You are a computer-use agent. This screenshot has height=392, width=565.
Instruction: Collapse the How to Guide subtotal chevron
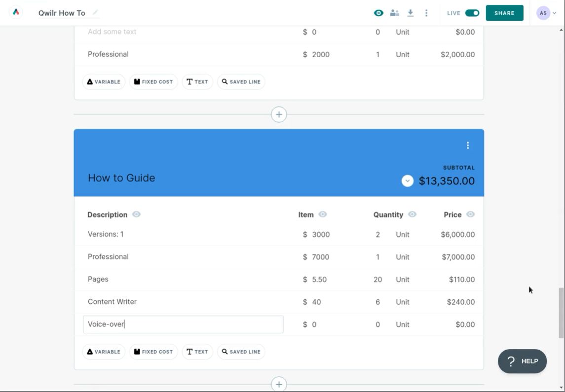coord(408,180)
